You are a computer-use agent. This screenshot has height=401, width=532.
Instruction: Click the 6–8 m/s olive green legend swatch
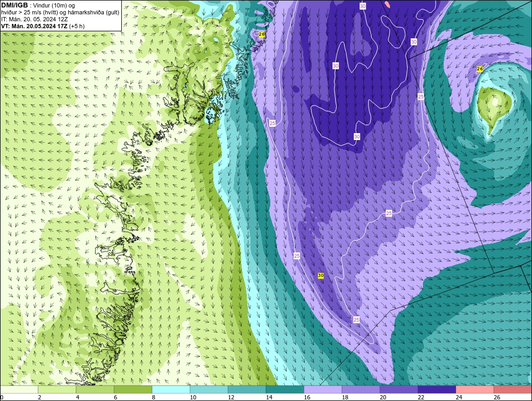tap(133, 389)
